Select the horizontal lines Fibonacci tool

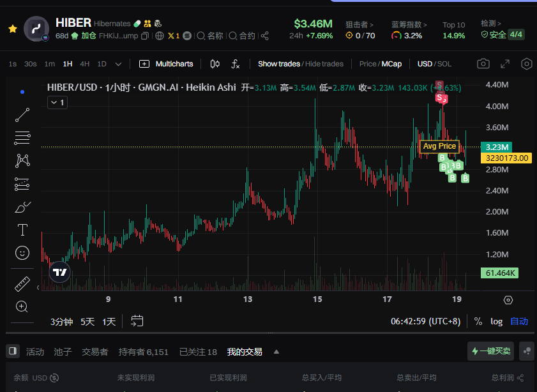click(22, 138)
